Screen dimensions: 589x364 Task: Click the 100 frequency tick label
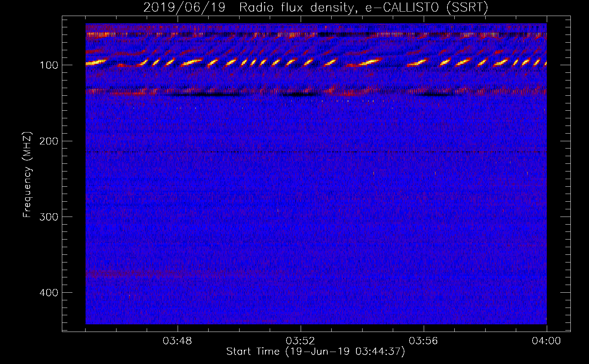[x=49, y=65]
